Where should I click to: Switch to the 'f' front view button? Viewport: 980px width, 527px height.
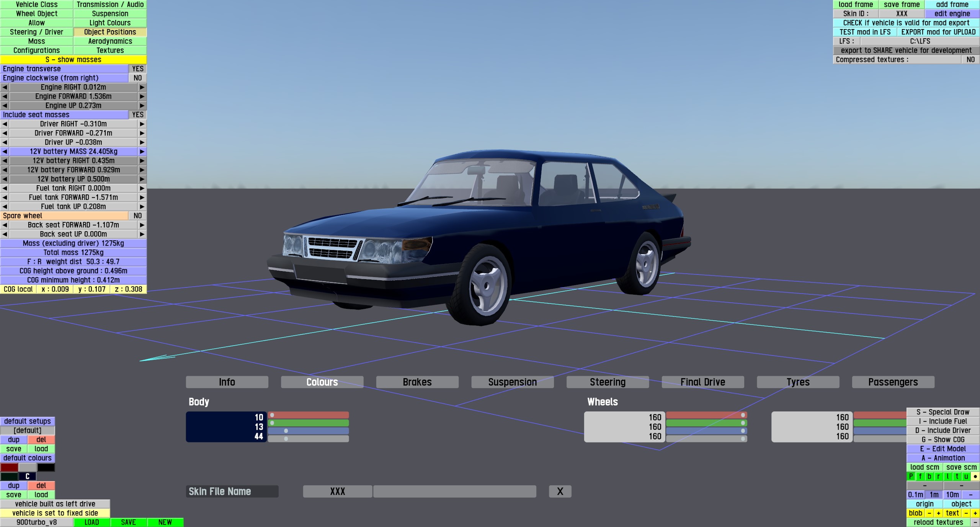pos(920,476)
